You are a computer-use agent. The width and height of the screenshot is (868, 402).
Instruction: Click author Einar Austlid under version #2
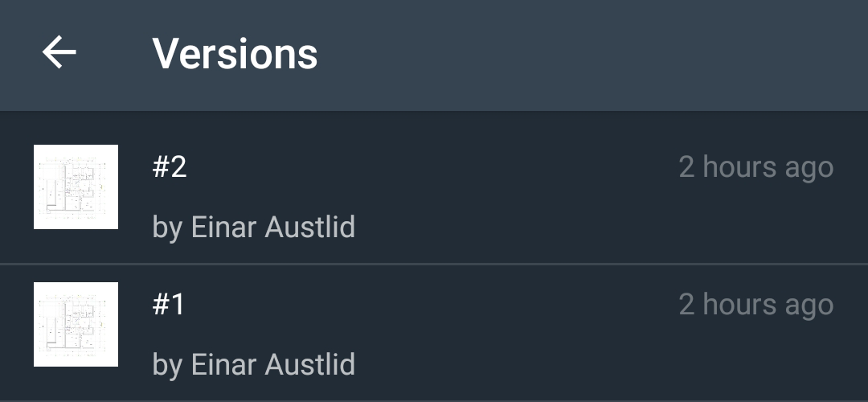coord(253,228)
